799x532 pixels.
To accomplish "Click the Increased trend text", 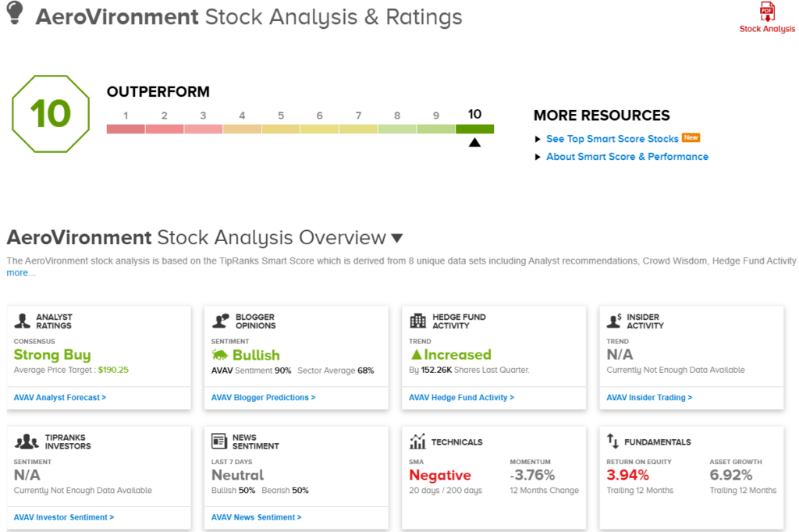I will (x=457, y=355).
